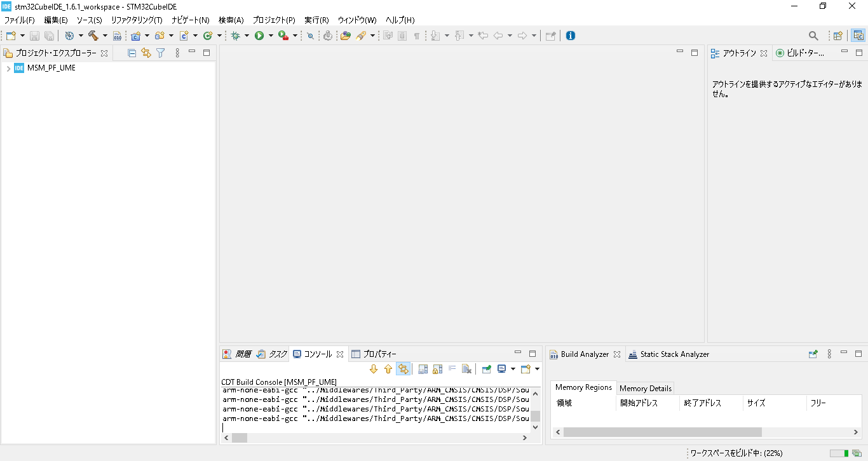
Task: Click the search flashlight toolbar icon
Action: (x=361, y=36)
